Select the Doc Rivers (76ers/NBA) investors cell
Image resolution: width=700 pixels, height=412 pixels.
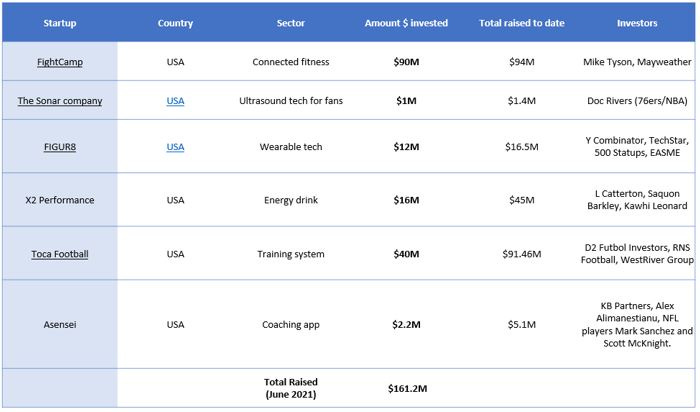pos(637,101)
